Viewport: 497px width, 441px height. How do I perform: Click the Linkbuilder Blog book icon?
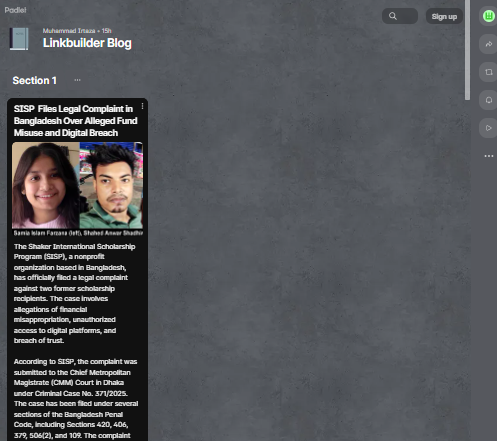(x=19, y=39)
